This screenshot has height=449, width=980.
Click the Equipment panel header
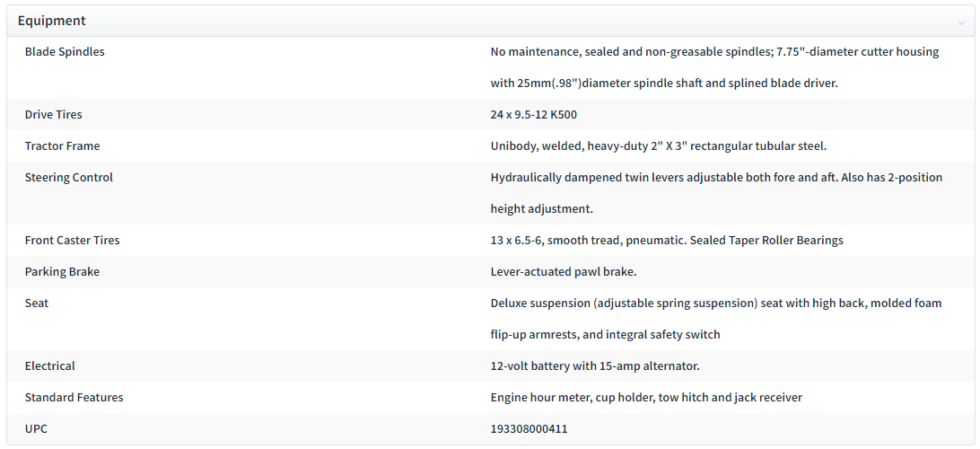click(490, 21)
